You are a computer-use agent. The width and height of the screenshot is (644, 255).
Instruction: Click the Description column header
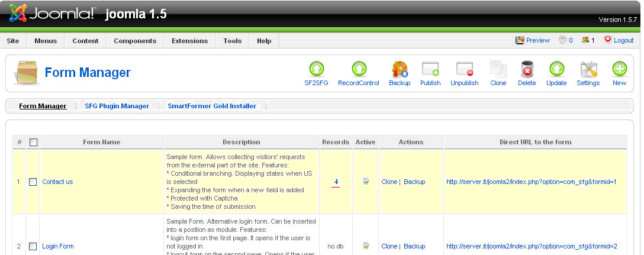click(x=241, y=142)
